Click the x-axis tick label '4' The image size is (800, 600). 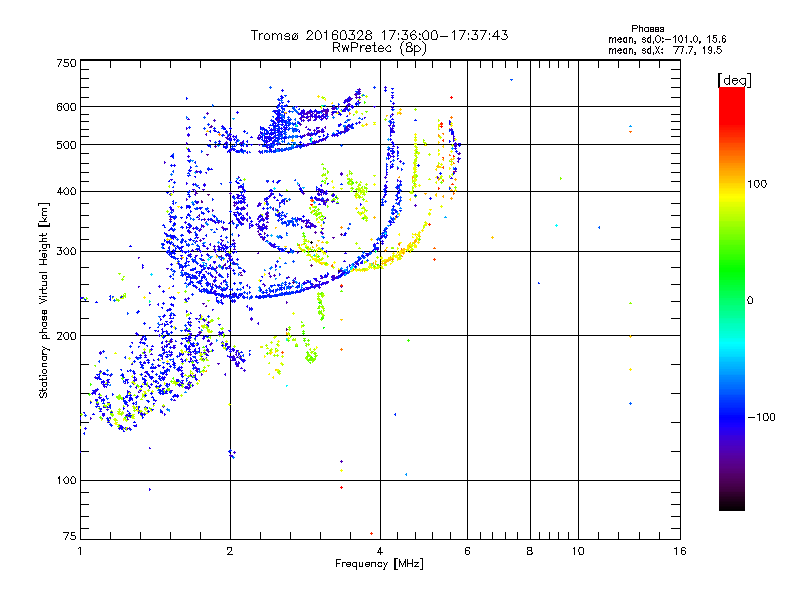(x=380, y=551)
